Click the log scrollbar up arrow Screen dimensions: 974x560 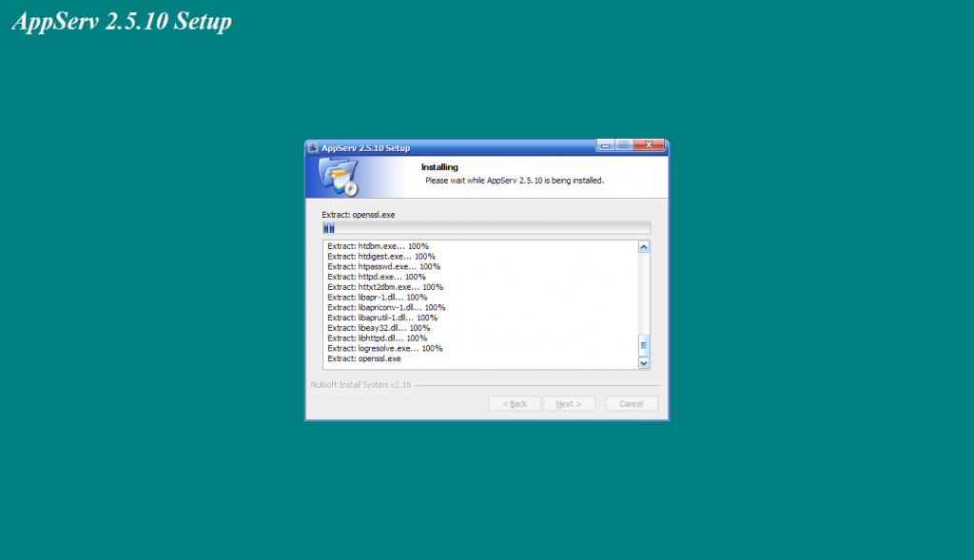(644, 247)
